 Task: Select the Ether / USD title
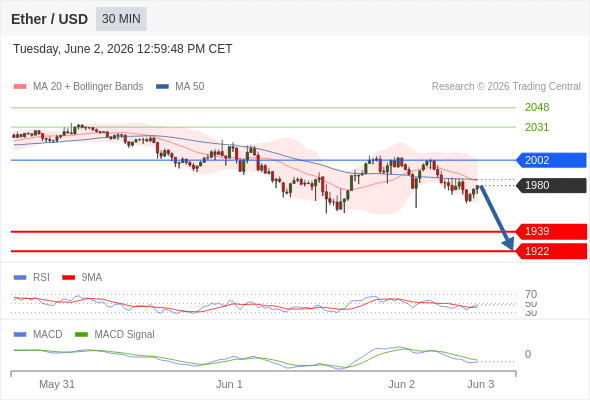pos(49,19)
